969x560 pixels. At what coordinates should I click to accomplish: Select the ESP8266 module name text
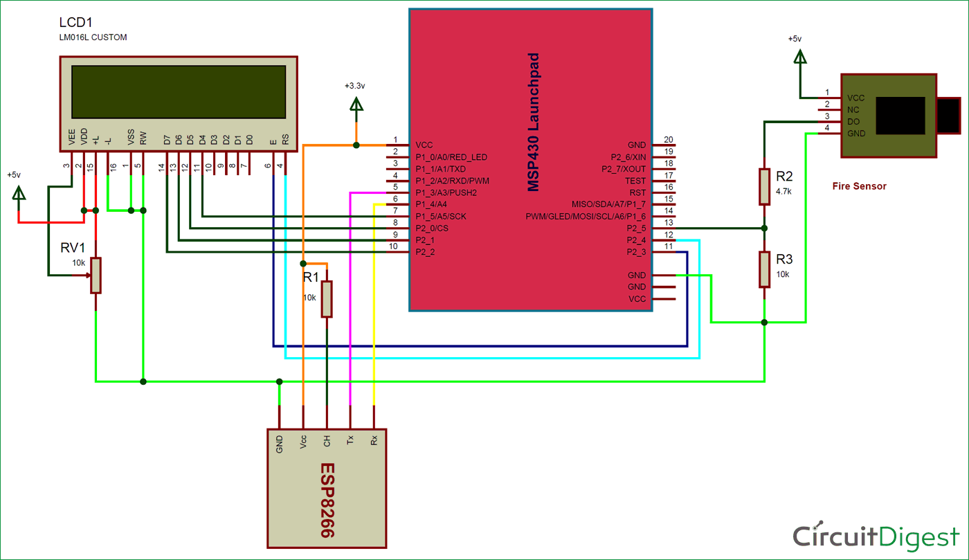pos(326,501)
